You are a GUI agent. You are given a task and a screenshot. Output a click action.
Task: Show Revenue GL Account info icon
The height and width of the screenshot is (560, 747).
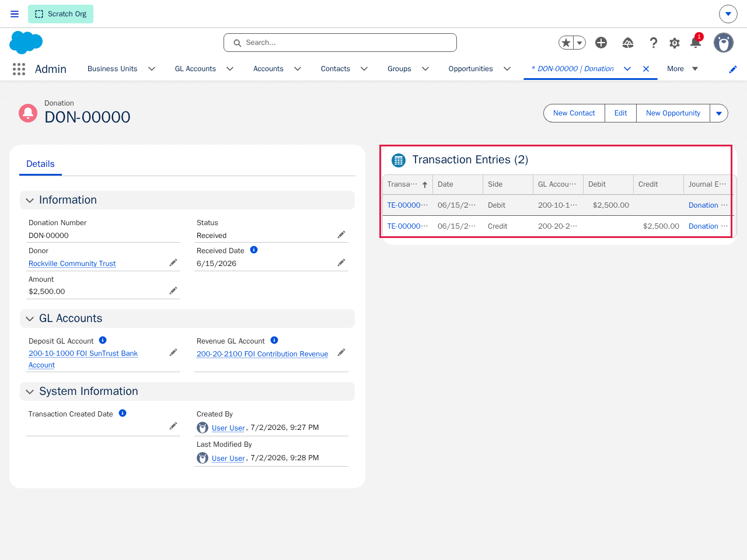(274, 340)
